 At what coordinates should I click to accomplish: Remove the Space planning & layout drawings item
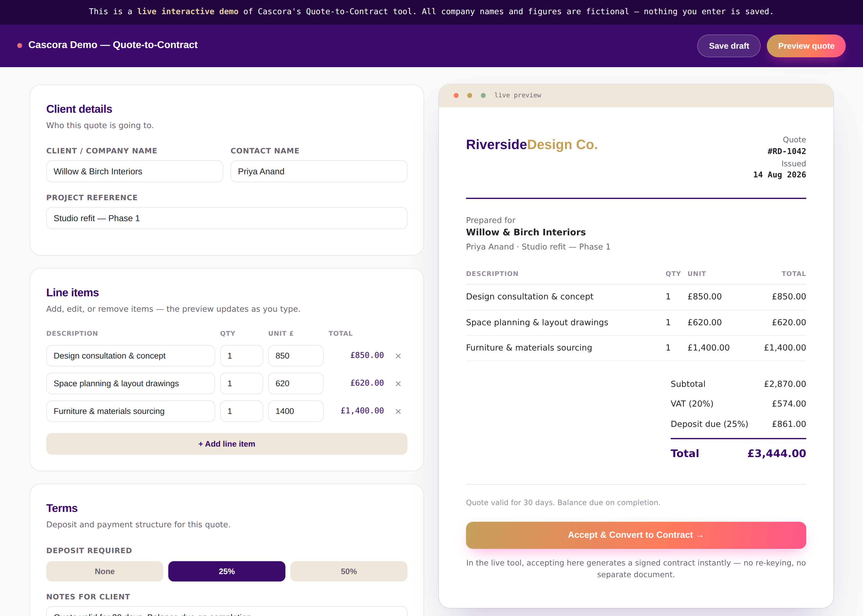coord(398,383)
